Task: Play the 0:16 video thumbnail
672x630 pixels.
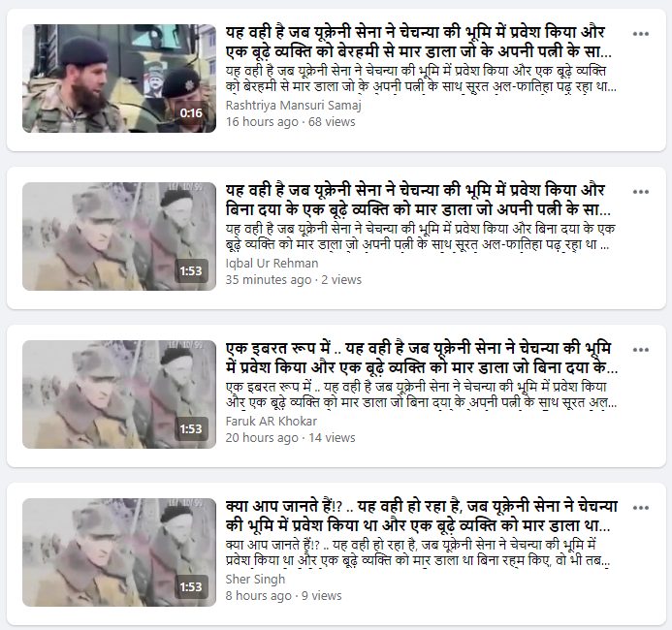Action: pyautogui.click(x=119, y=79)
